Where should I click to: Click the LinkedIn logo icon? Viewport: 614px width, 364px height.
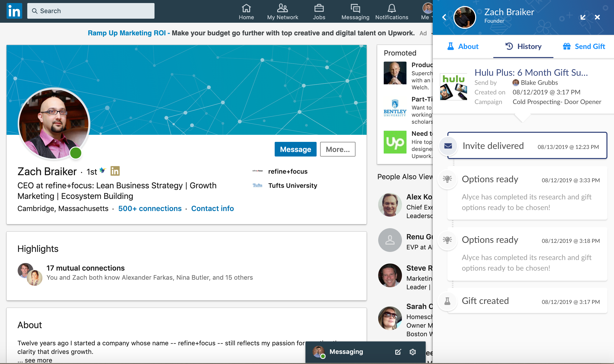(x=14, y=11)
